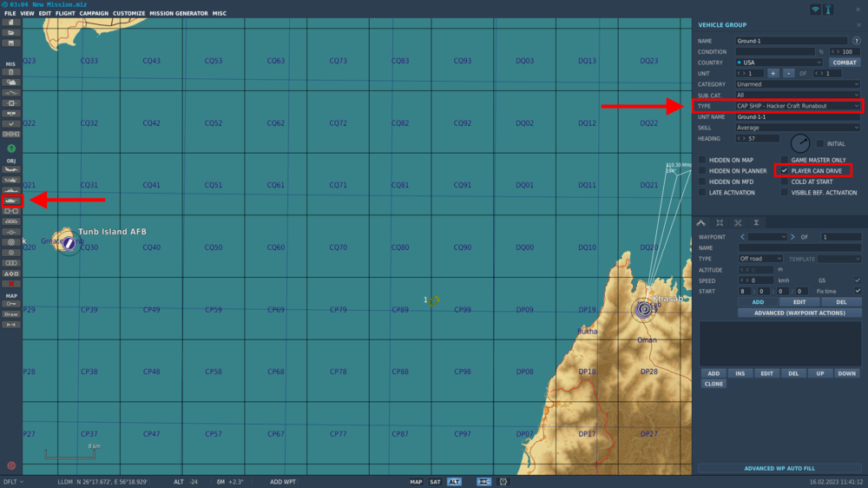
Task: Click the hexagon settings icon in status bar
Action: (x=503, y=482)
